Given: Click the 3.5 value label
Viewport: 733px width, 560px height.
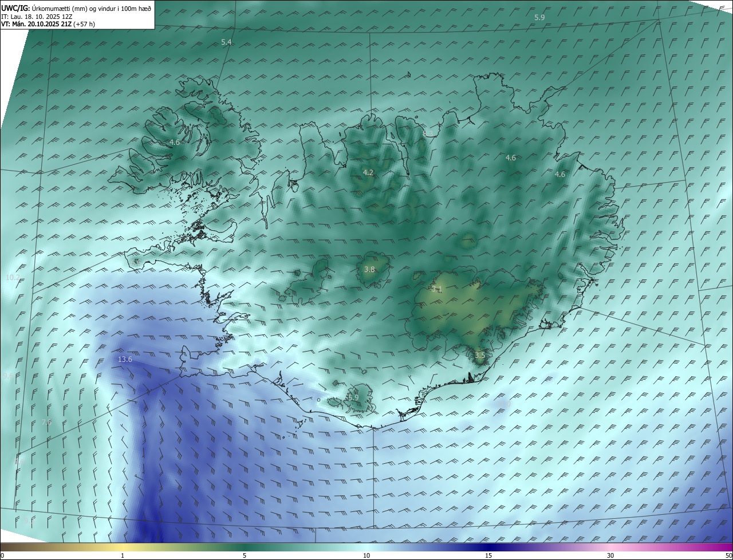Looking at the screenshot, I should click(480, 355).
